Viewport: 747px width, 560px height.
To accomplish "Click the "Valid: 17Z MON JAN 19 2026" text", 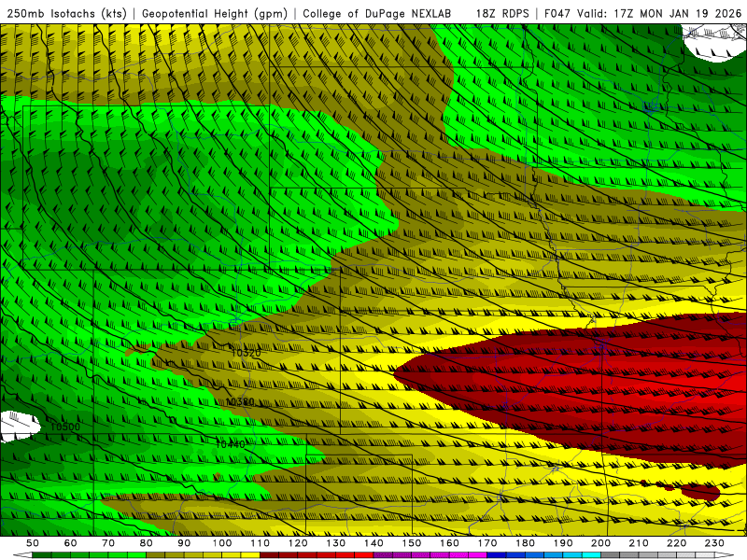I will (659, 13).
